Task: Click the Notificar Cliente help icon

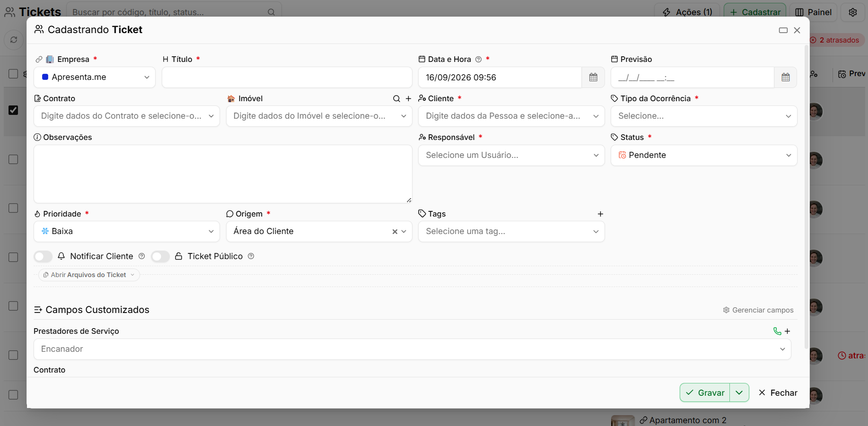Action: pos(141,256)
